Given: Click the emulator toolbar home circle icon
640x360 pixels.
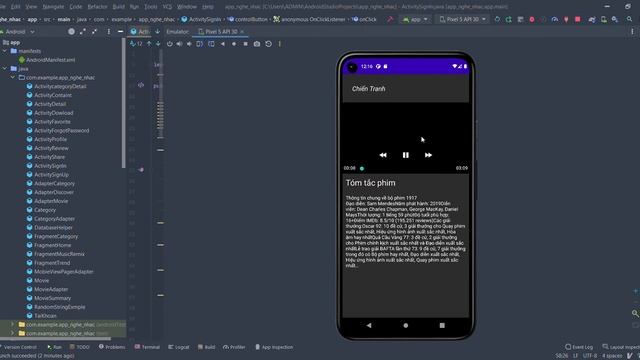Looking at the screenshot, I should [234, 44].
